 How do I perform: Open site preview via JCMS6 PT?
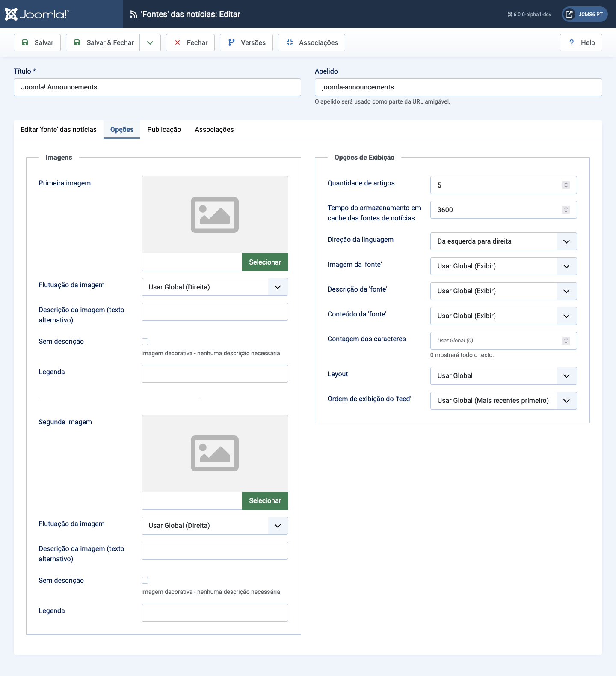point(584,14)
